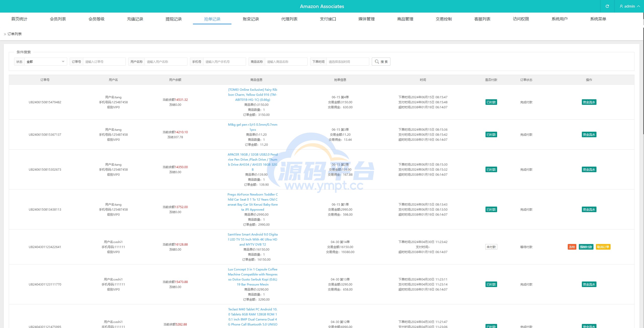Click the yellow 取消订单 button
Viewport: 644px width, 328px height.
(x=603, y=247)
